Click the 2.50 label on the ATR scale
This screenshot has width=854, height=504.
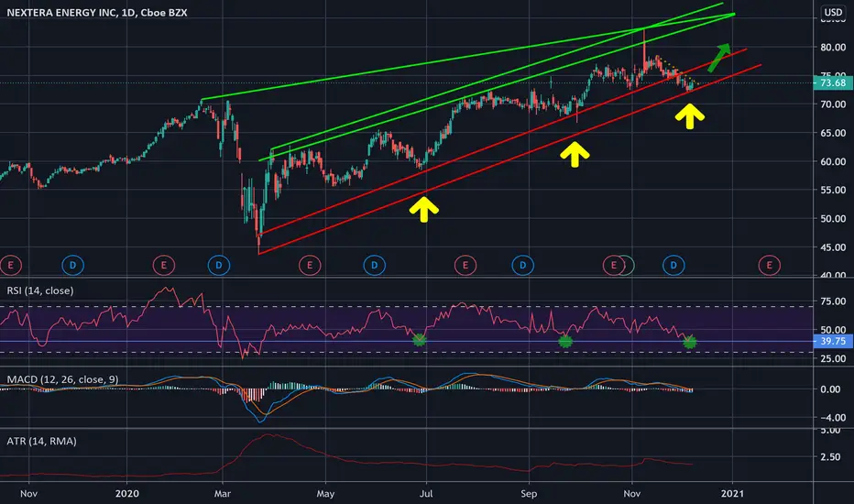point(830,457)
